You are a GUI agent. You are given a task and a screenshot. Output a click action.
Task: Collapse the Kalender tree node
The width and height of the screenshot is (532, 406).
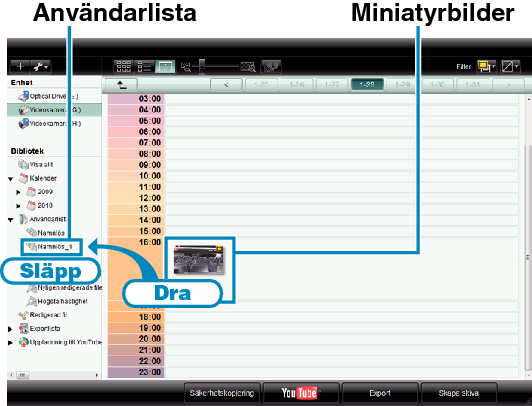(11, 178)
